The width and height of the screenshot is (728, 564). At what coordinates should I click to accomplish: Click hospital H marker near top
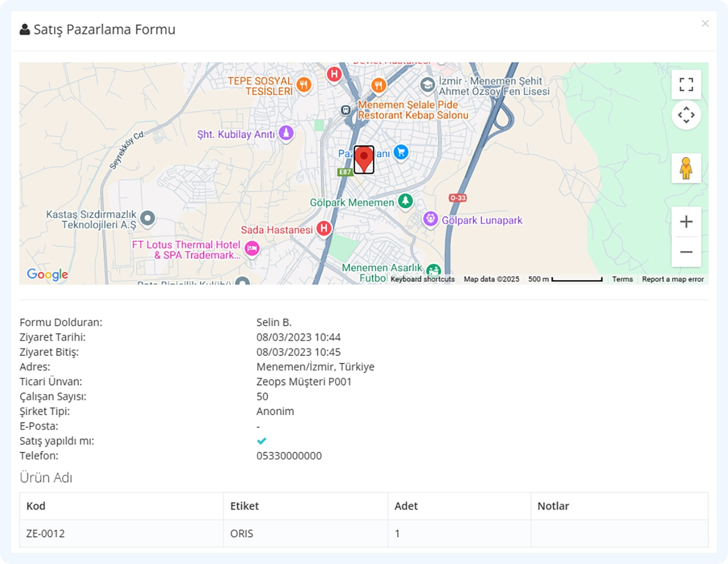pyautogui.click(x=334, y=74)
